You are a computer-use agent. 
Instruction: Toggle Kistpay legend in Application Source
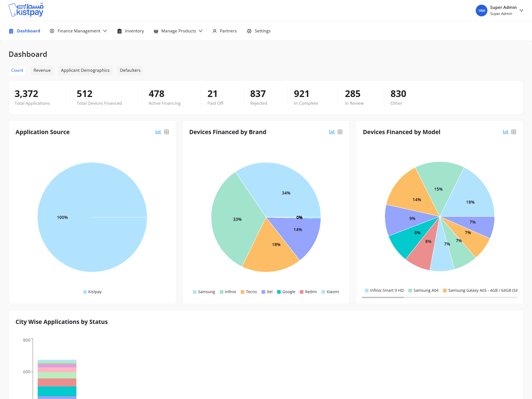[92, 292]
